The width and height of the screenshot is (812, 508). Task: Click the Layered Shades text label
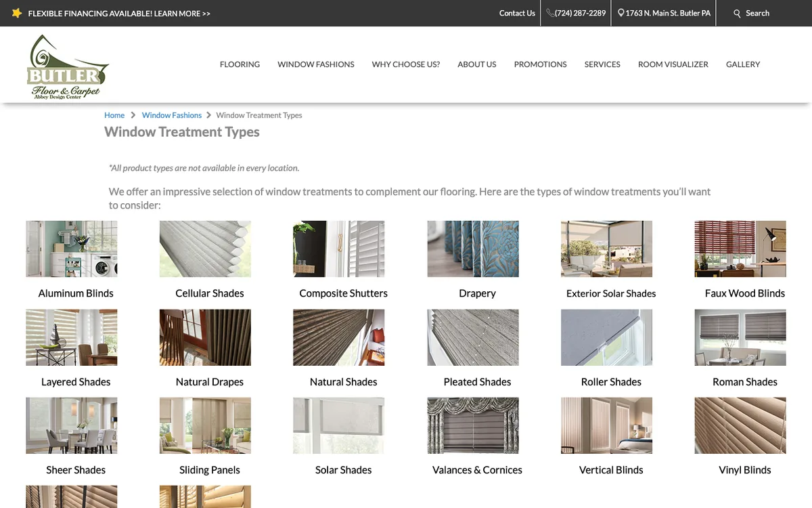click(76, 382)
